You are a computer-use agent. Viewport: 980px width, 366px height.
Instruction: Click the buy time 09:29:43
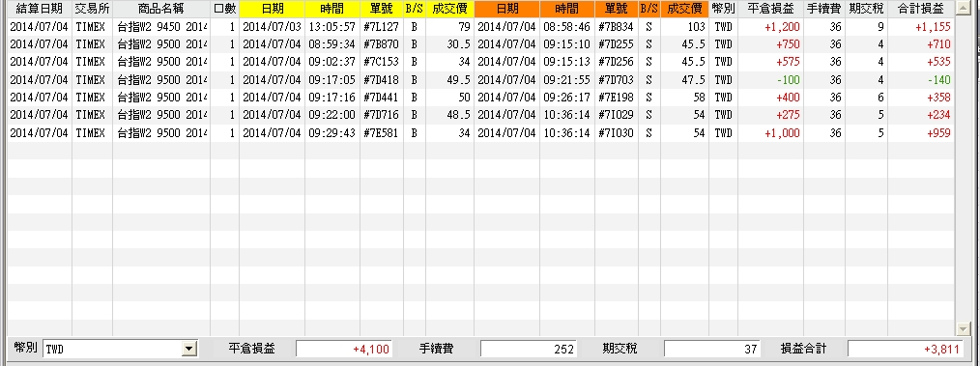coord(331,133)
